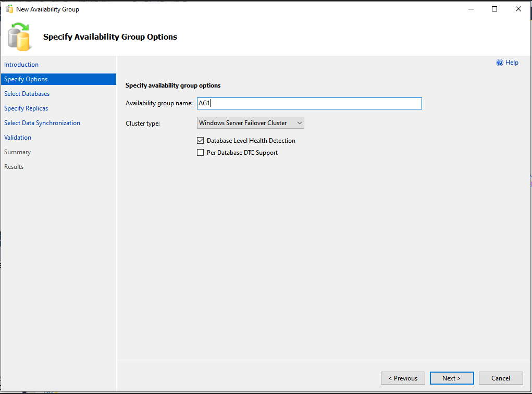The image size is (532, 394).
Task: Click the availability group wizard header icon
Action: click(20, 37)
